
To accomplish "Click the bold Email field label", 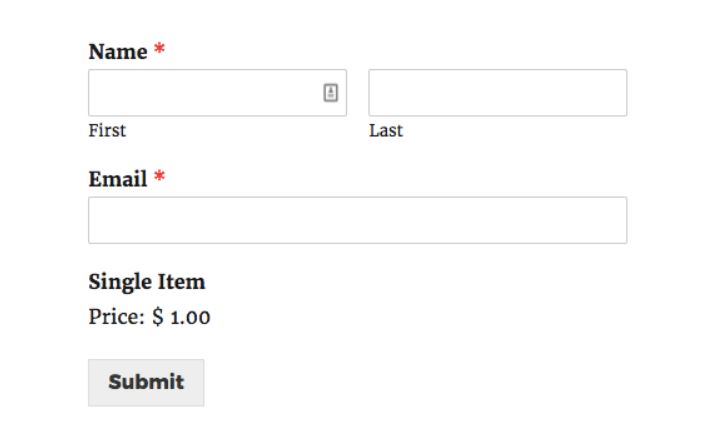I will pos(118,179).
